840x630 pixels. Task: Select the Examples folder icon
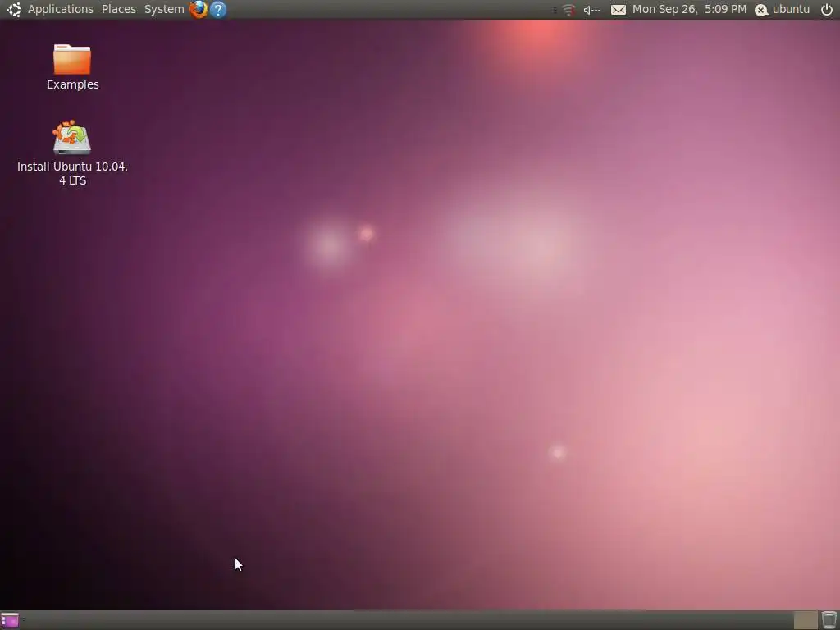click(72, 59)
